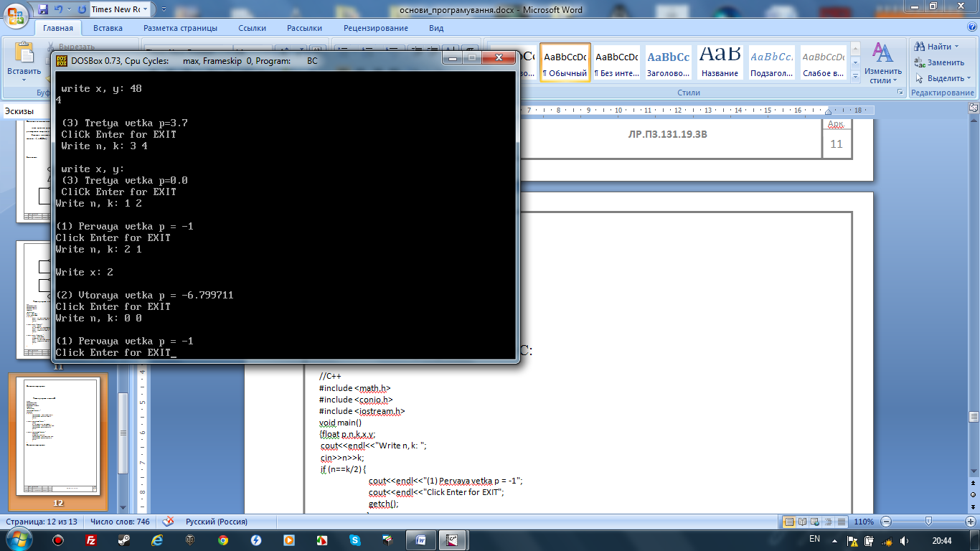Switch to Outline view

coord(829,522)
